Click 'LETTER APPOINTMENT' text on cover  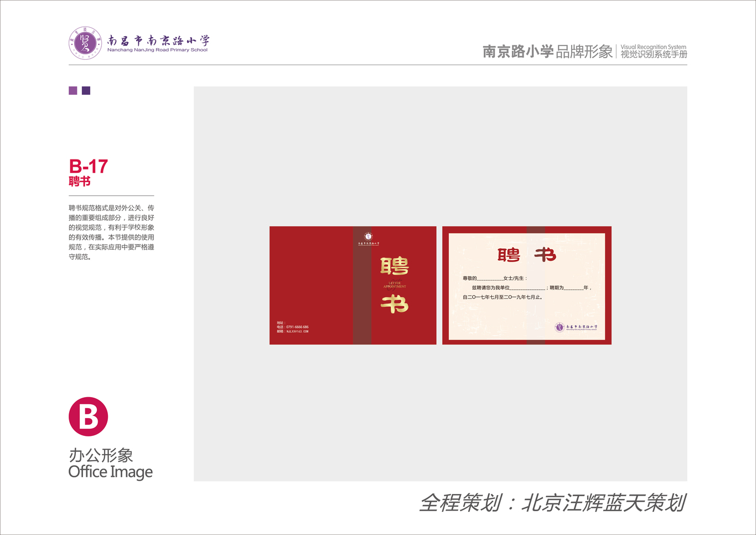[x=395, y=285]
